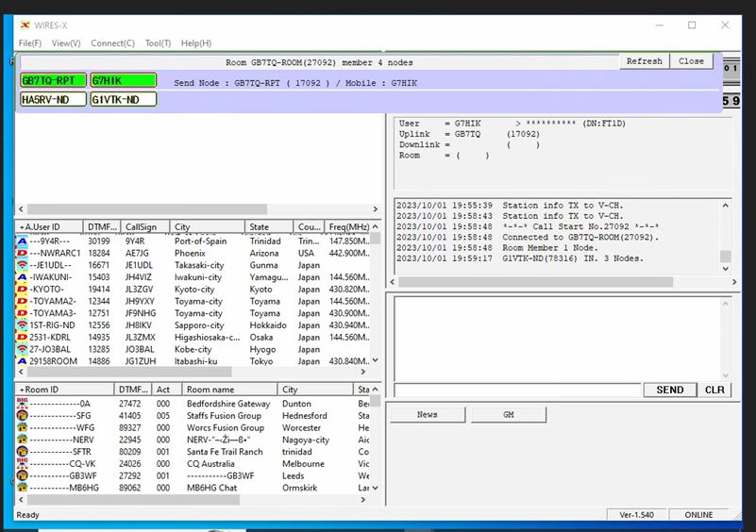Screen dimensions: 756x532
Task: Sort node list by Freq(MHz) column
Action: click(347, 227)
